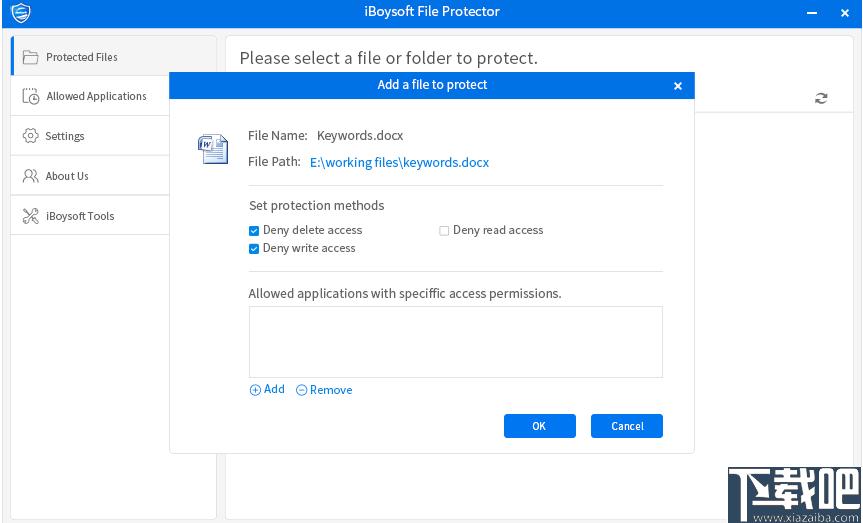863x523 pixels.
Task: Click the Allowed Applications clock icon
Action: [x=30, y=96]
